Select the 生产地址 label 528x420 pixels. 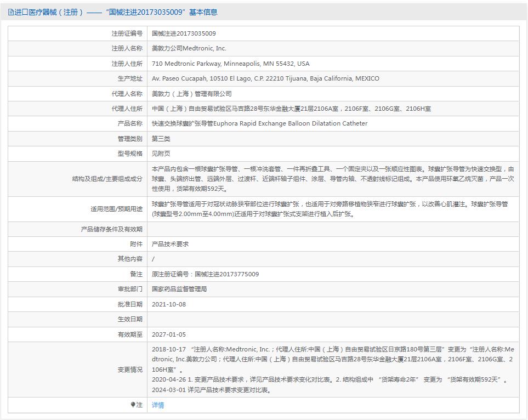130,78
